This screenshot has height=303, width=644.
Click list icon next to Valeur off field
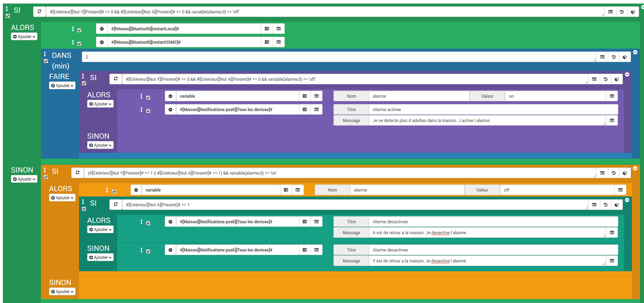coord(620,190)
